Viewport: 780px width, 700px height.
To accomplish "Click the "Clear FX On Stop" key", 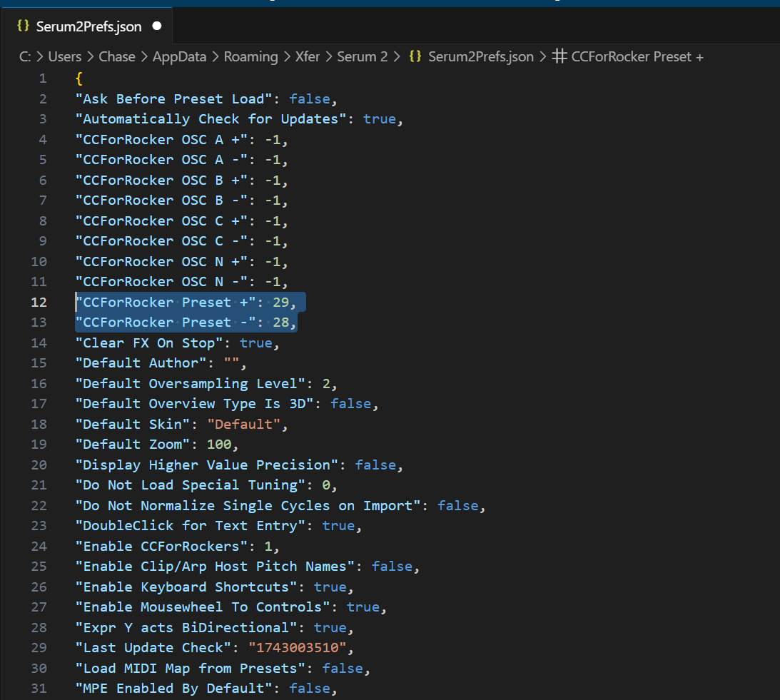I will [148, 343].
